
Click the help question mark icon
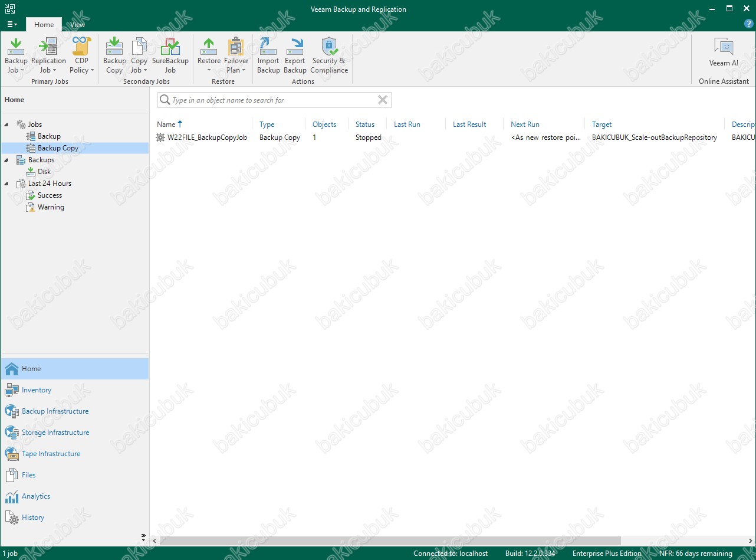pyautogui.click(x=749, y=24)
